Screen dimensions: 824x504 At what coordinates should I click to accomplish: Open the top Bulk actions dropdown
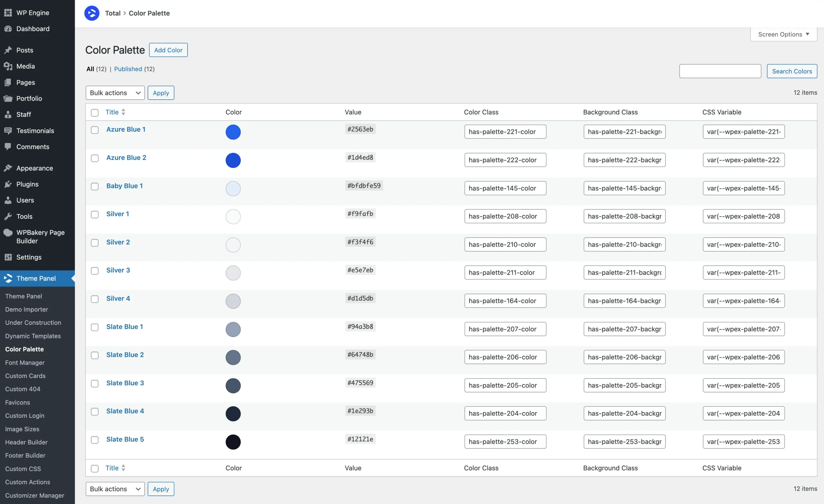click(x=115, y=93)
